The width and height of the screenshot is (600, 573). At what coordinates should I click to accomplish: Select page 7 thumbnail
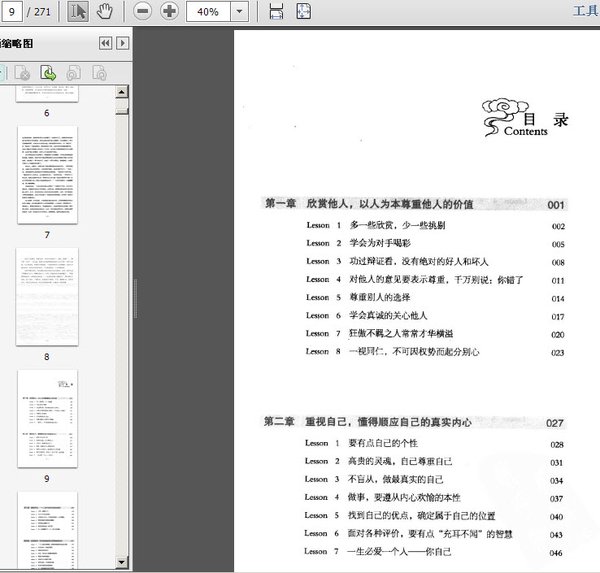pos(47,175)
